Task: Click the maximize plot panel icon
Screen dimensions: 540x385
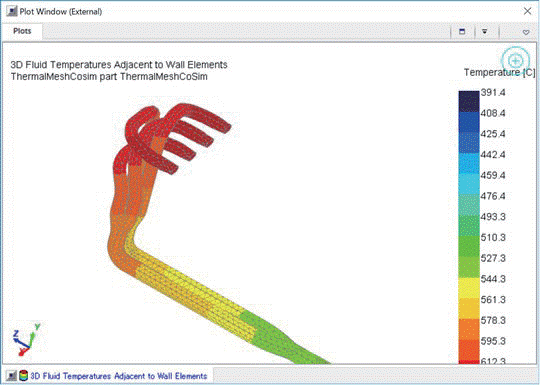Action: coord(462,32)
